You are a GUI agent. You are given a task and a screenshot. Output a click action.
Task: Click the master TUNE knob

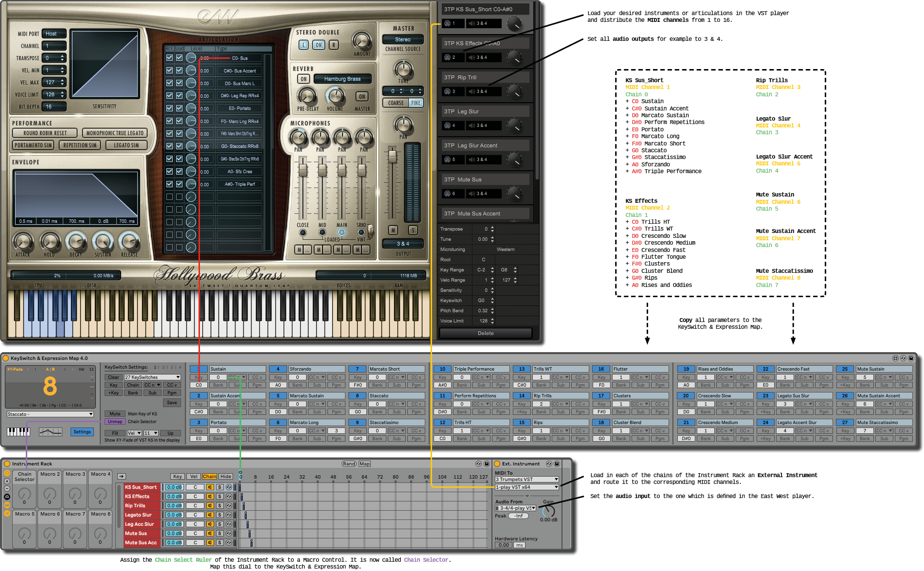coord(403,69)
